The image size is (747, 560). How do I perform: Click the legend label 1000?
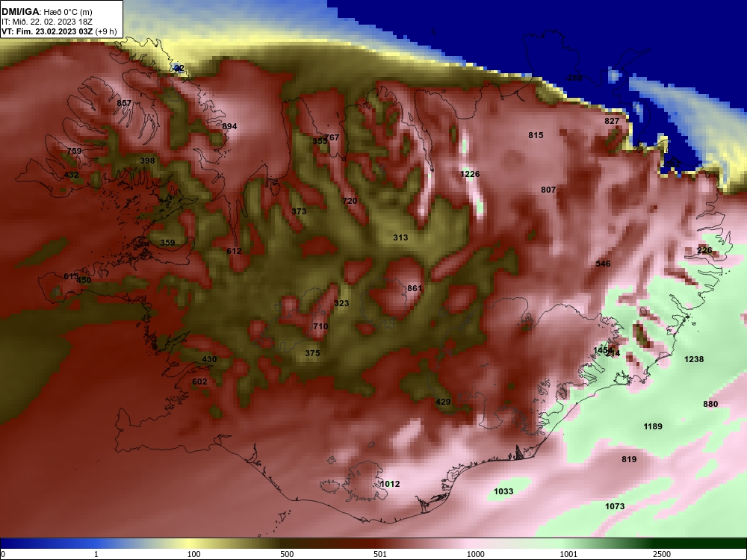pyautogui.click(x=475, y=554)
